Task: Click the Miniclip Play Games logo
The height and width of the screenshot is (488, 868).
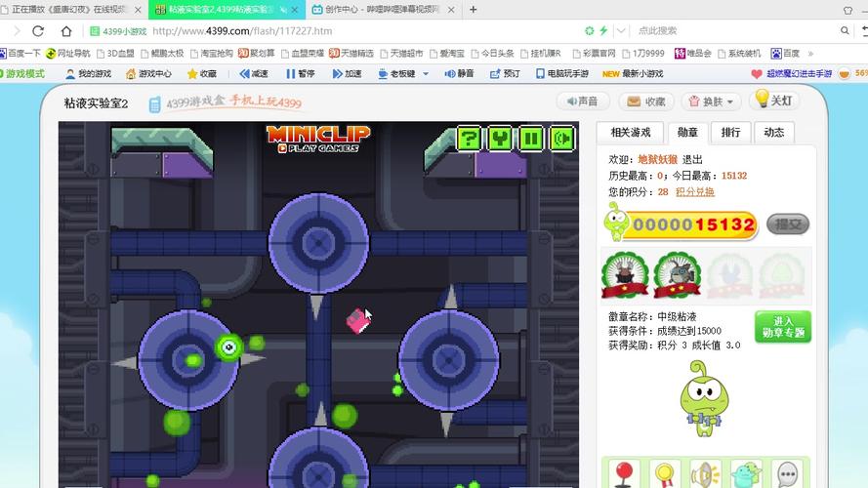Action: click(318, 139)
